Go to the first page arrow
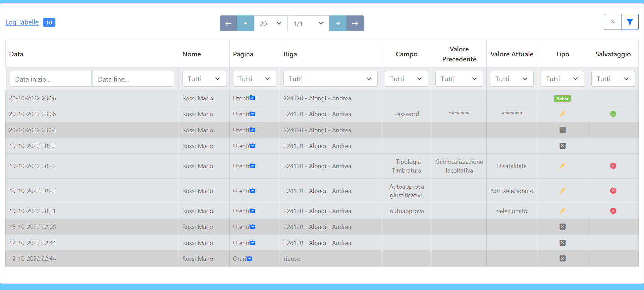Screen dimensions: 644x290 (x=228, y=23)
